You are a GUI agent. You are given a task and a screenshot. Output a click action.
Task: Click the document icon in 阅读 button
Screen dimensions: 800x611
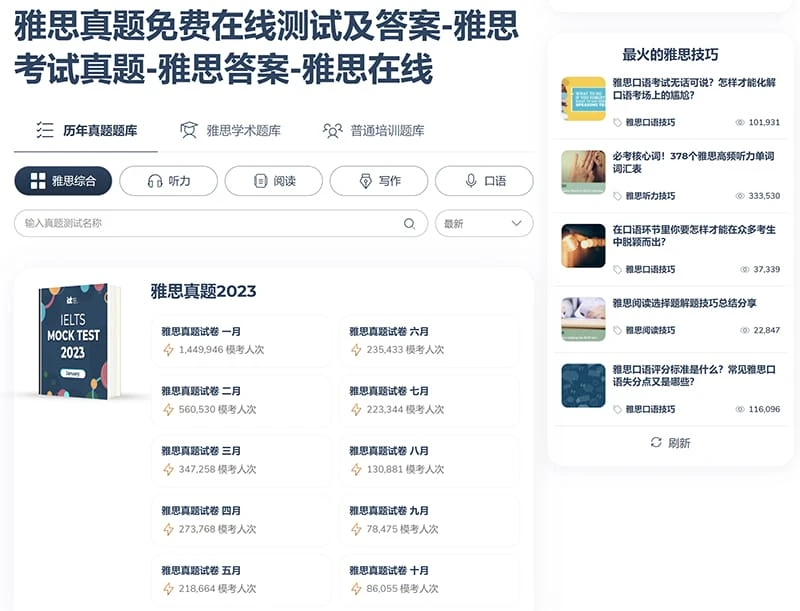pyautogui.click(x=260, y=181)
